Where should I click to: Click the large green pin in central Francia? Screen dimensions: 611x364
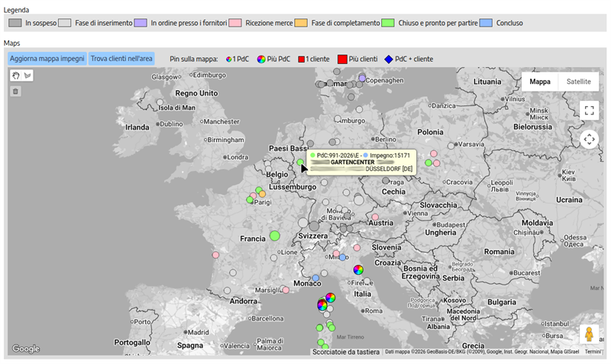275,236
